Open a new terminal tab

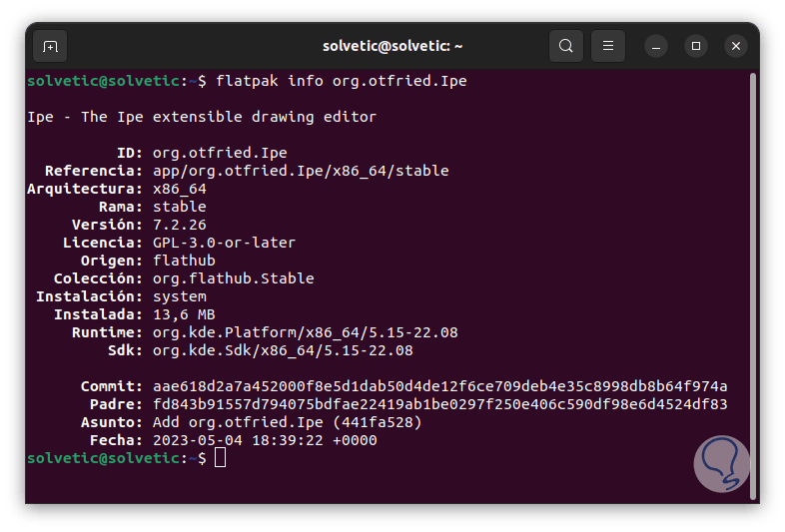[x=50, y=46]
